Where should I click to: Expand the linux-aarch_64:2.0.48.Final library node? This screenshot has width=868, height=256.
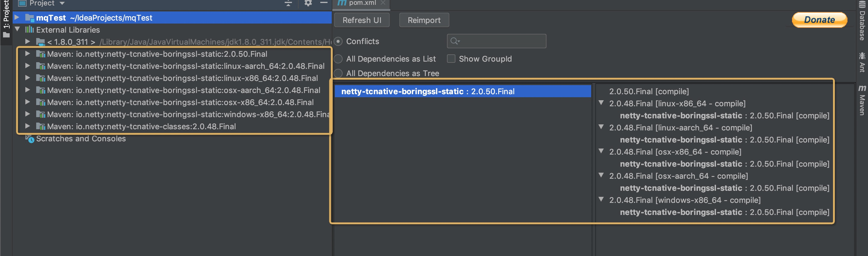click(28, 66)
